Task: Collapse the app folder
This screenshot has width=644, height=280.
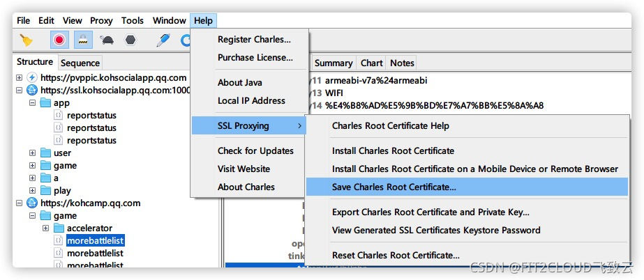Action: coord(33,103)
